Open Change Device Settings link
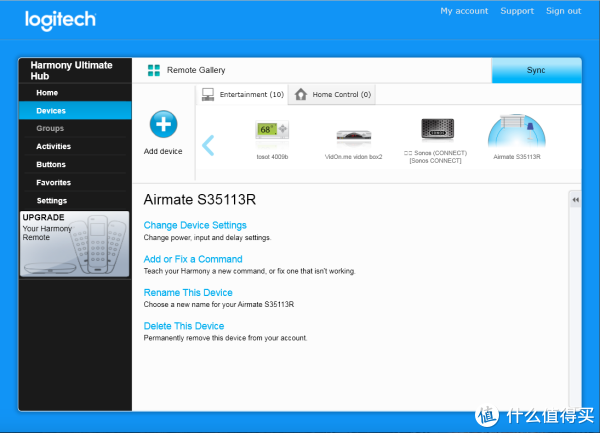The width and height of the screenshot is (600, 433). [195, 226]
